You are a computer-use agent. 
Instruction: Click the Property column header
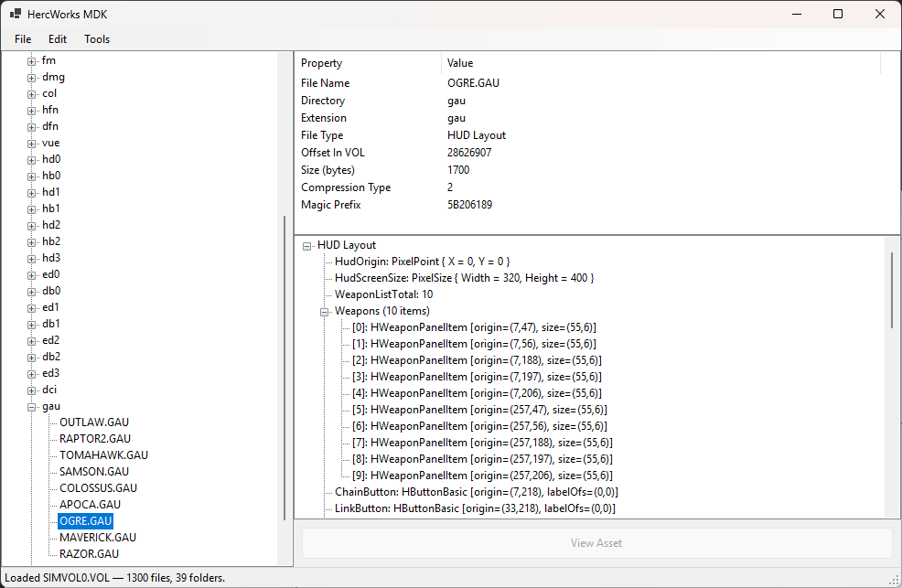point(370,63)
